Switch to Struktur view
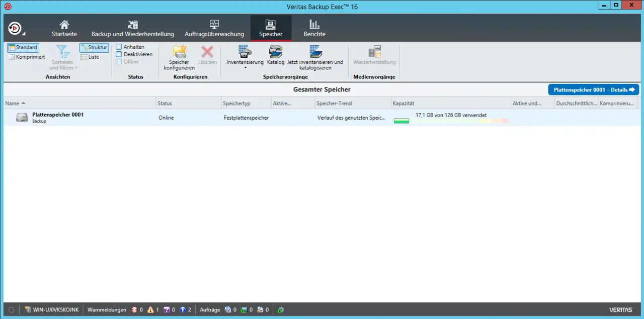Viewport: 644px width, 319px height. pos(94,48)
